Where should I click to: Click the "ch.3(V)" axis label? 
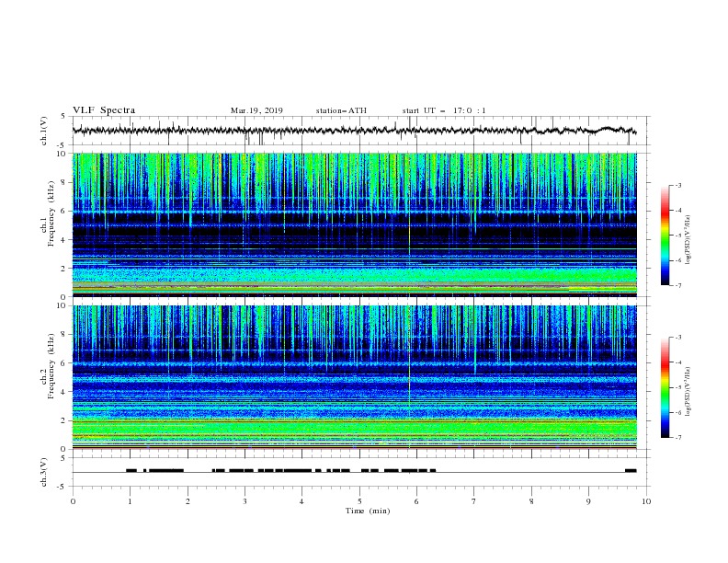[x=44, y=472]
